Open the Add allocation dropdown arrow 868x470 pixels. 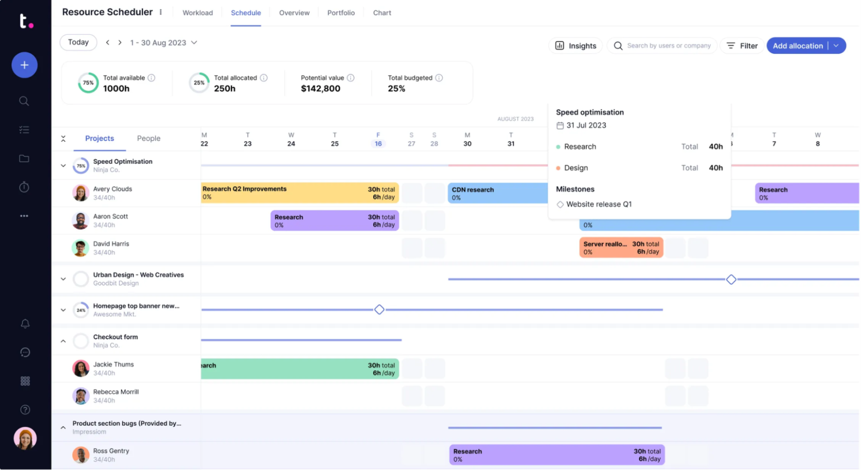[836, 46]
